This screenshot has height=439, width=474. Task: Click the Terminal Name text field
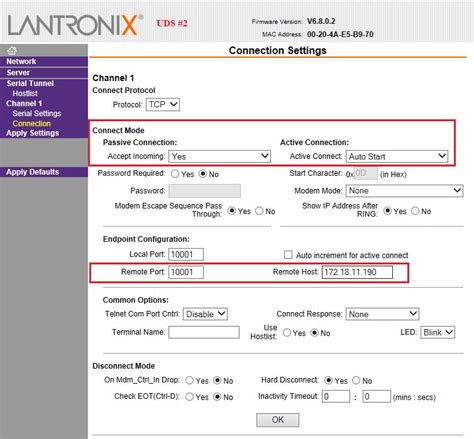(204, 332)
